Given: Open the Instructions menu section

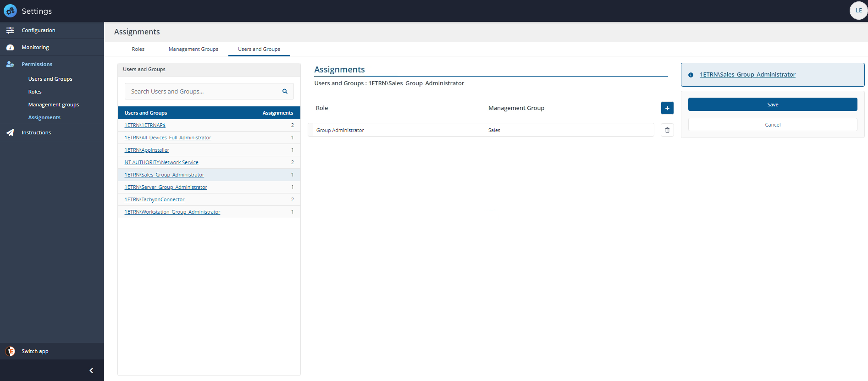Looking at the screenshot, I should coord(36,133).
